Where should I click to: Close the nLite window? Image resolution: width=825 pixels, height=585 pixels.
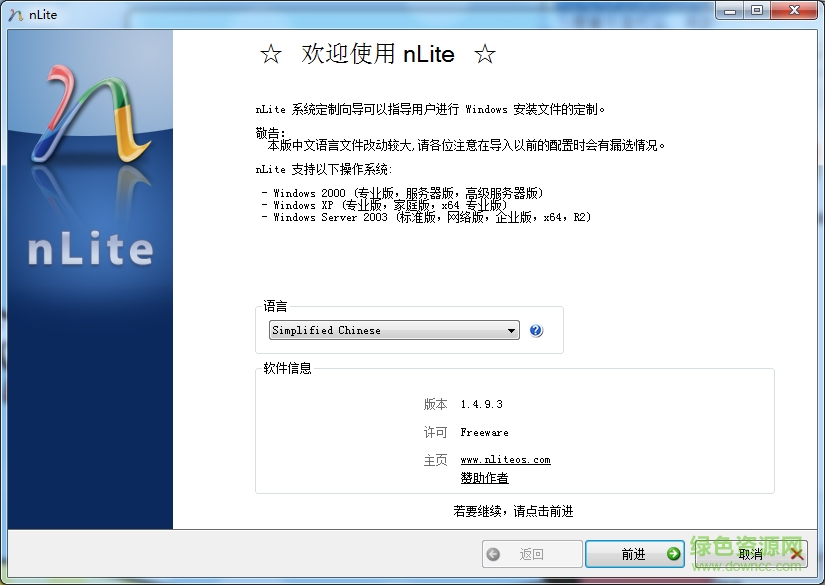click(x=794, y=11)
